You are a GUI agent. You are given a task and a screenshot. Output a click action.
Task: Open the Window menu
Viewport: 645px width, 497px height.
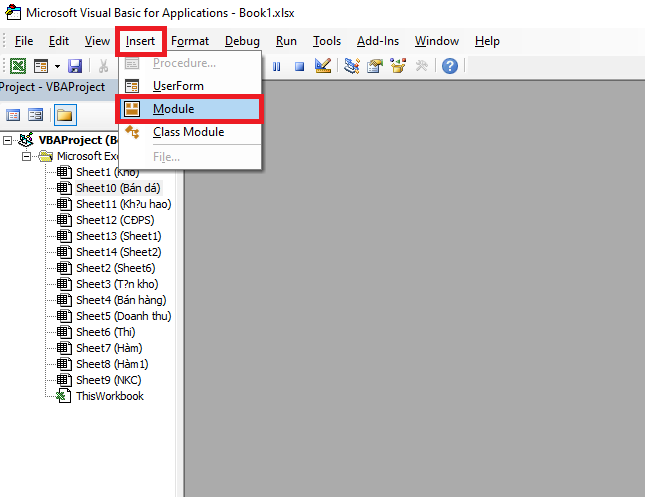tap(436, 41)
